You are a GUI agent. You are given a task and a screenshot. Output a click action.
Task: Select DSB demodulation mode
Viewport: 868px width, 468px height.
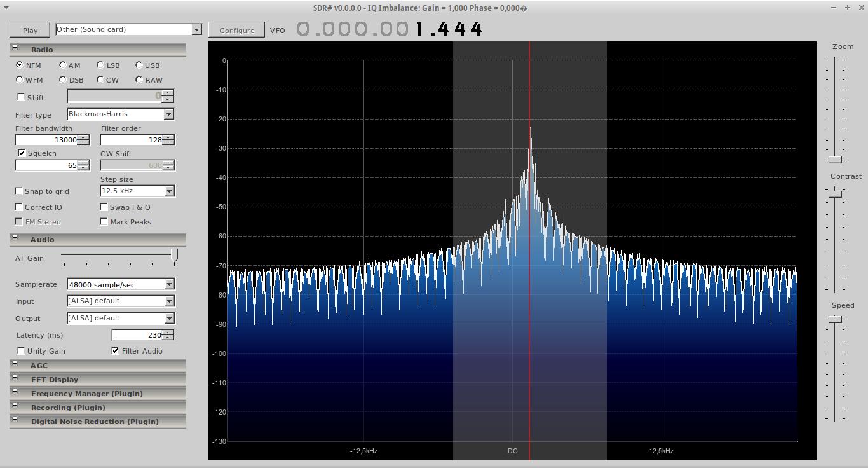pyautogui.click(x=62, y=79)
